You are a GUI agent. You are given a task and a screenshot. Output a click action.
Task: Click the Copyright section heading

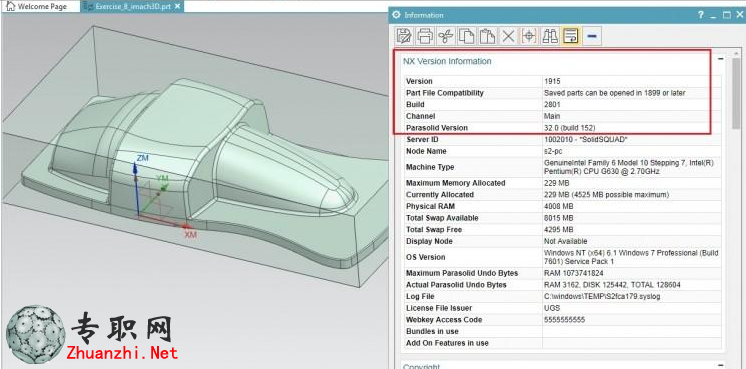(422, 367)
